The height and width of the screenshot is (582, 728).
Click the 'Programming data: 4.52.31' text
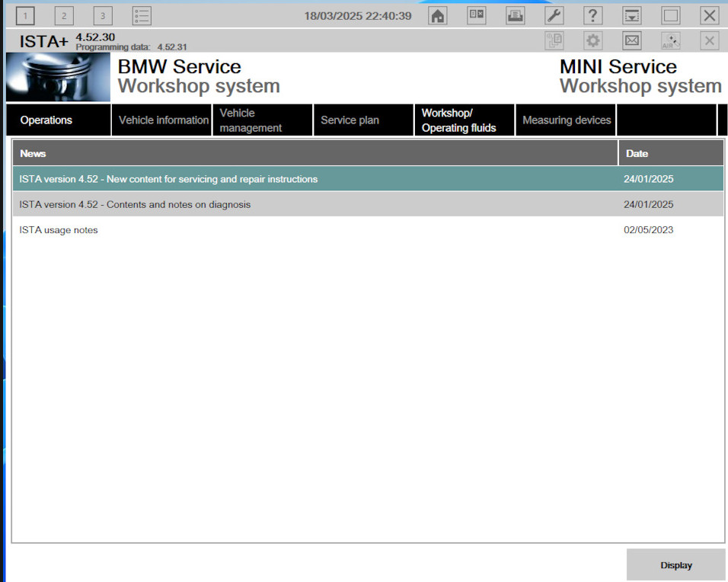(x=132, y=47)
